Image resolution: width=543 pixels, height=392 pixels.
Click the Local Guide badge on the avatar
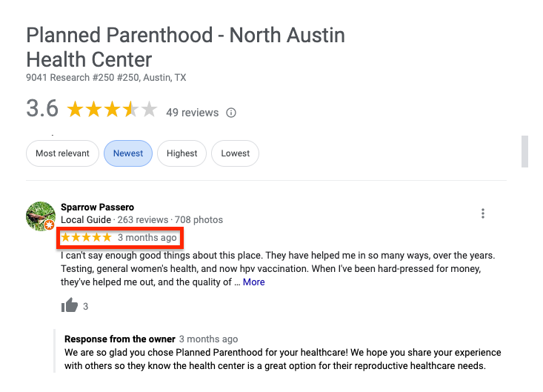click(49, 225)
